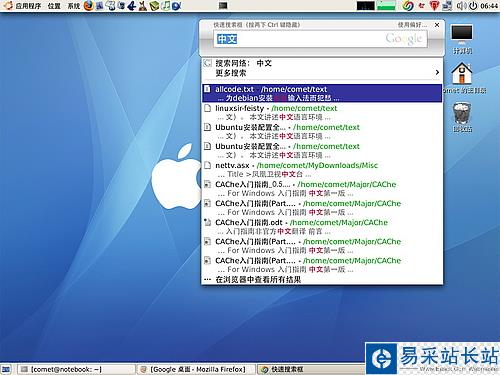The image size is (500, 375).
Task: Open the CAChe入门指南.odt search result
Action: 322,226
